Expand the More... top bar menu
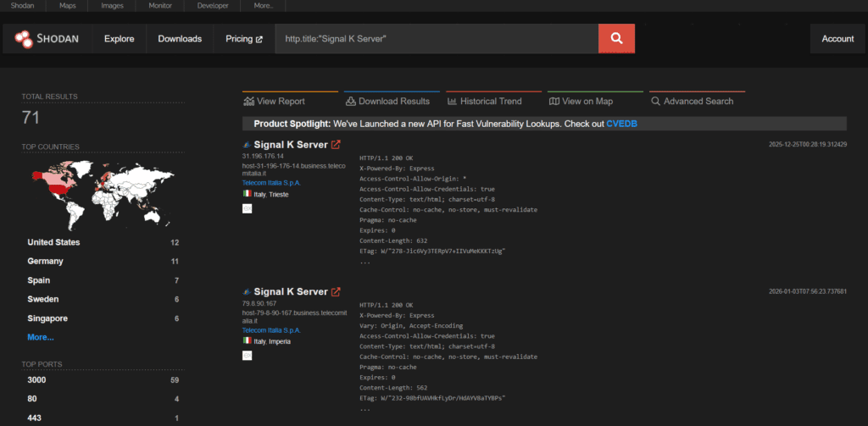The height and width of the screenshot is (426, 868). [x=264, y=6]
